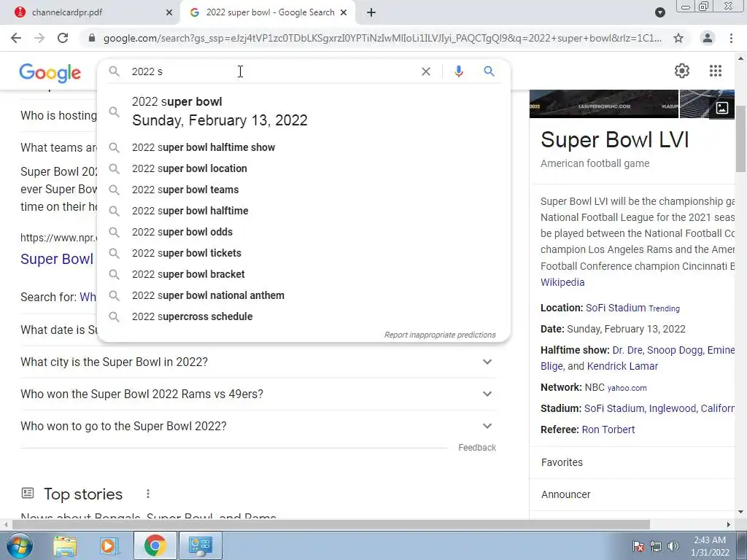The height and width of the screenshot is (560, 747).
Task: Open Ron Torbert referee link
Action: coord(608,429)
